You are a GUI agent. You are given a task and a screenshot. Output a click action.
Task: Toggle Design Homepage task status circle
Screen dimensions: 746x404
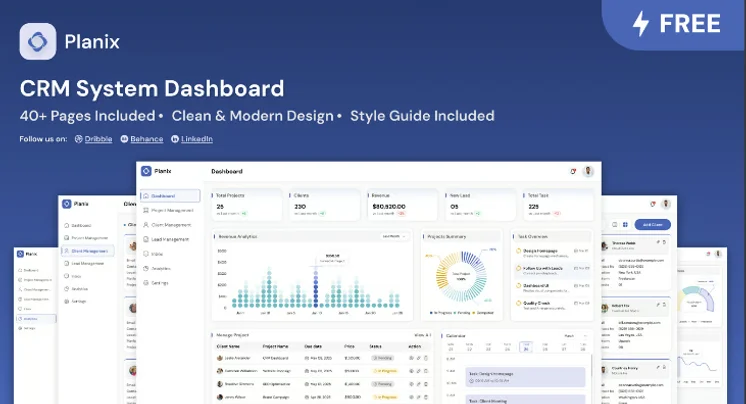click(x=519, y=251)
